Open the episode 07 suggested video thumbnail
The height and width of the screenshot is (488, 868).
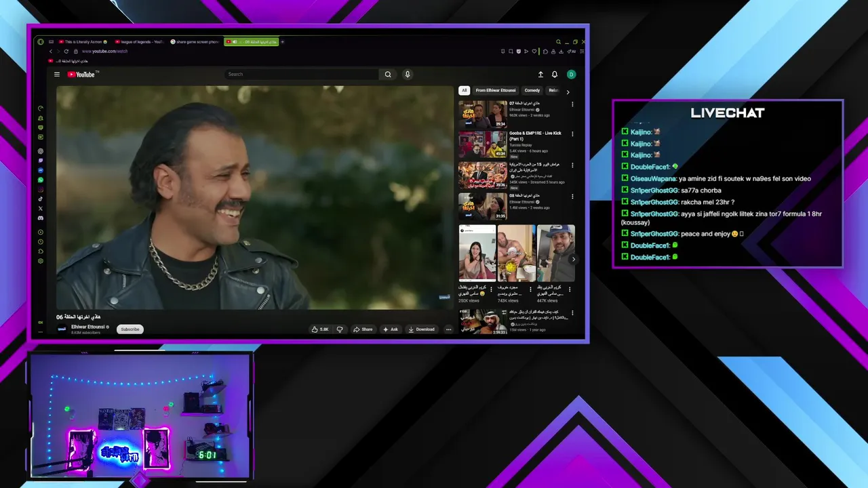(483, 115)
